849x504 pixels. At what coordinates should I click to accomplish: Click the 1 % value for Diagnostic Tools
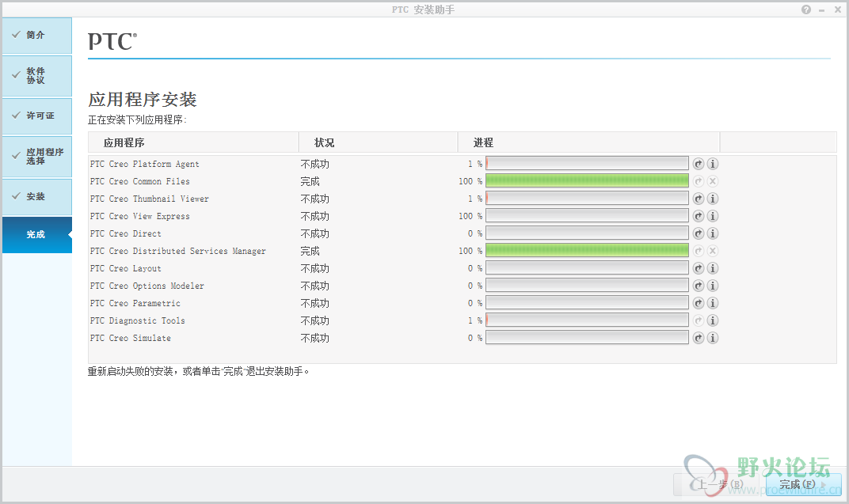475,320
